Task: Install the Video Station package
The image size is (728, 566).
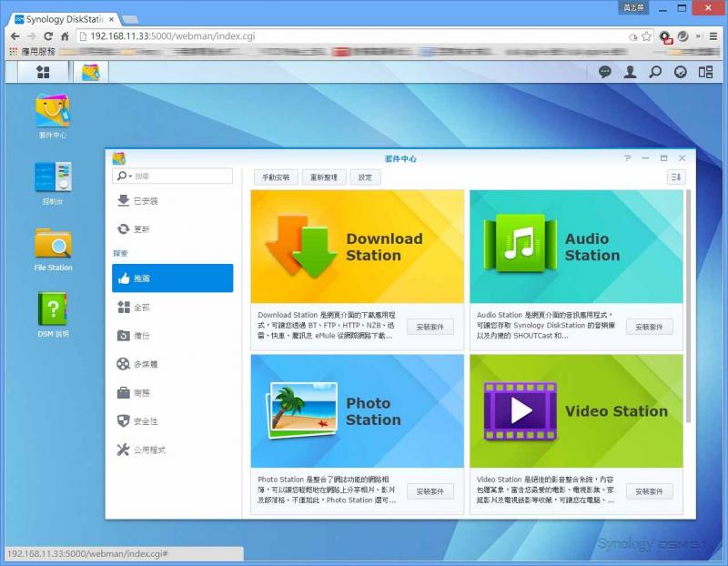Action: click(x=649, y=491)
